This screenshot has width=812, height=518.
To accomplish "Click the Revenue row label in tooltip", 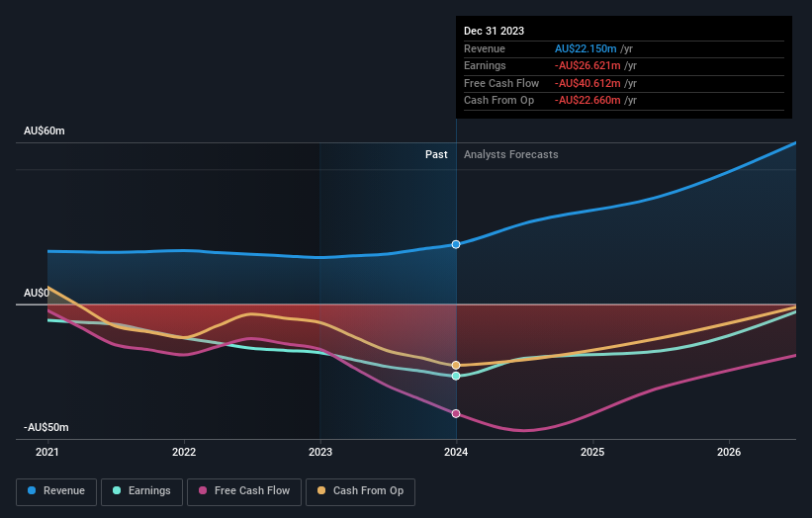I will tap(485, 48).
